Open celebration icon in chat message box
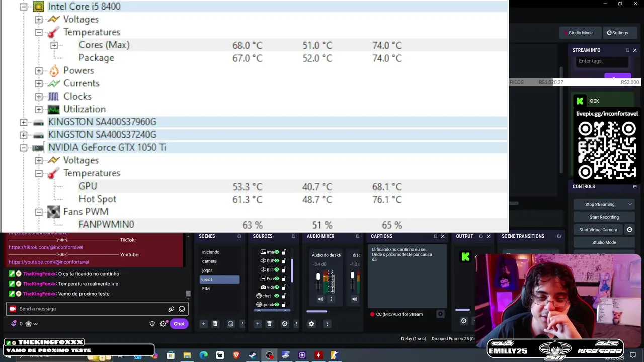The image size is (644, 362). (x=171, y=309)
